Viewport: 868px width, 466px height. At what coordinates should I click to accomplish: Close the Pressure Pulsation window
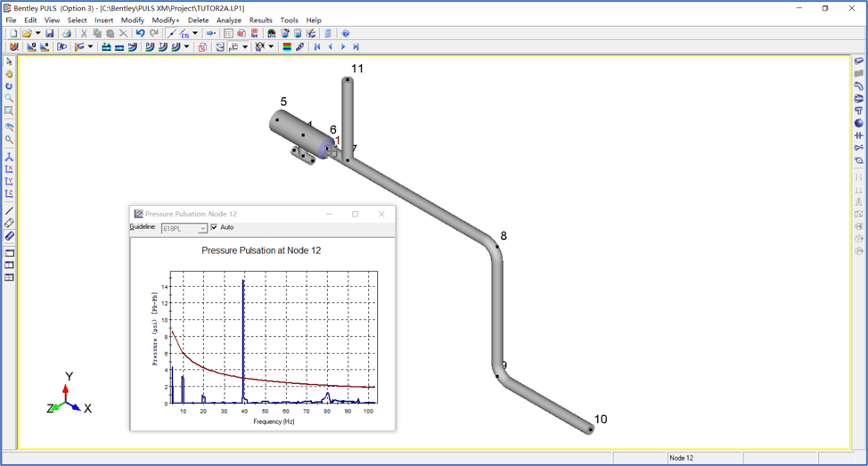[x=381, y=214]
